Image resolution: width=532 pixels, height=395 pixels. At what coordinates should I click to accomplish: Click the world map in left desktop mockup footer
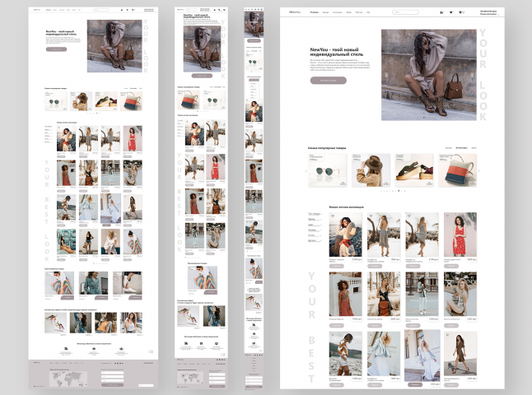(x=68, y=379)
